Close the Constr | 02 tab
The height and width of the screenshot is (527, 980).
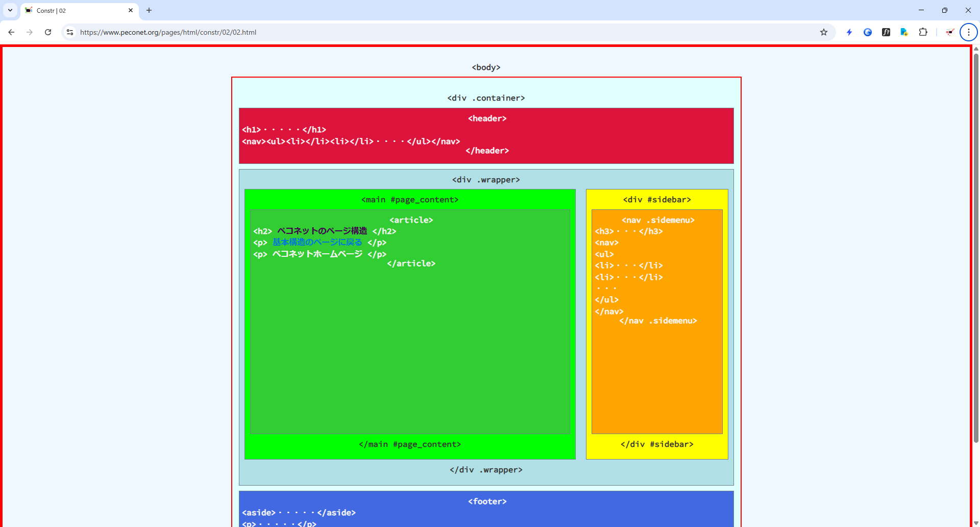[131, 10]
